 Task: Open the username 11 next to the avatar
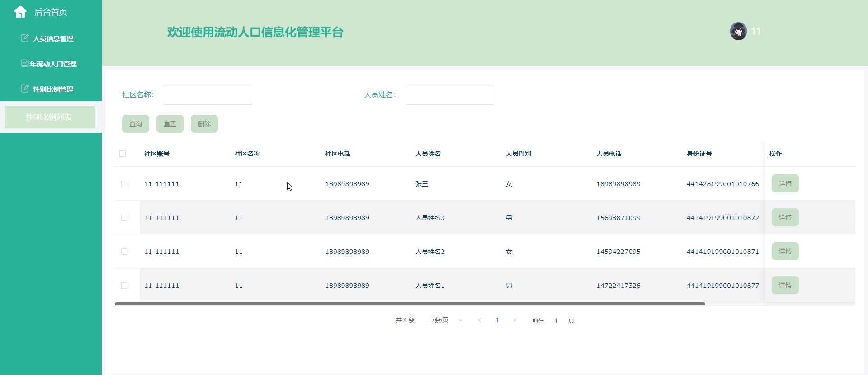[756, 31]
